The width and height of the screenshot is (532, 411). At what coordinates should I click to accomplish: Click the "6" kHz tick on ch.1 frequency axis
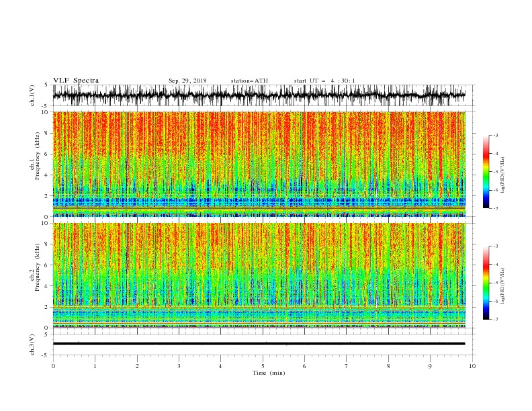point(47,154)
